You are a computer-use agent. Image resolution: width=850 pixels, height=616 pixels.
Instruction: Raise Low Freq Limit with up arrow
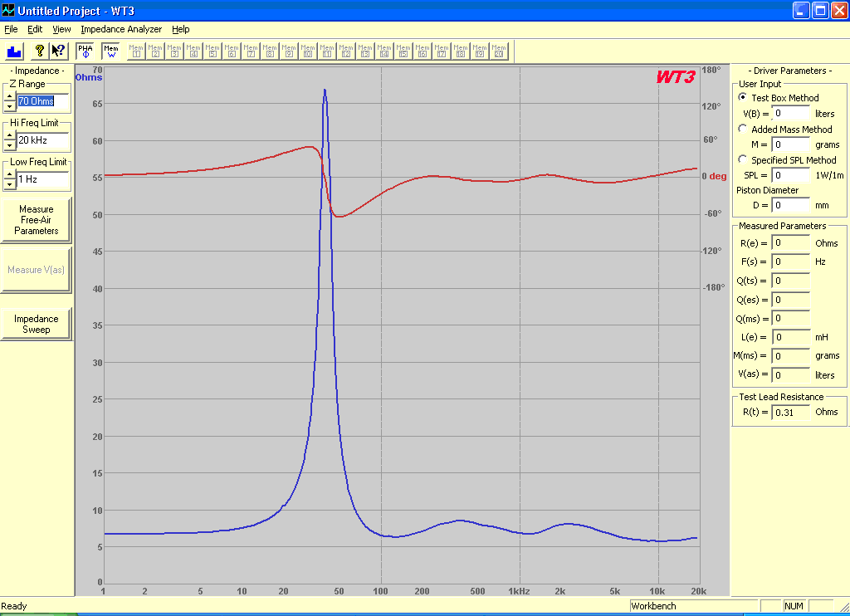(9, 174)
